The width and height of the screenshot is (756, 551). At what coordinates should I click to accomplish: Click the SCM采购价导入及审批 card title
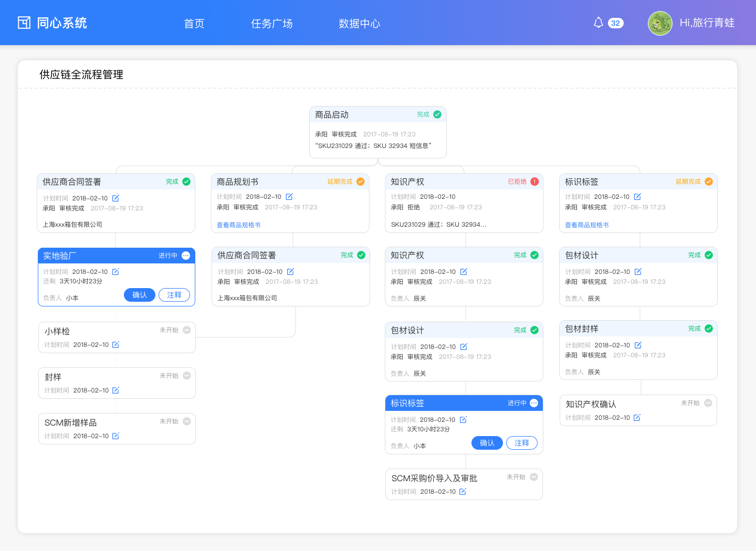[x=434, y=479]
